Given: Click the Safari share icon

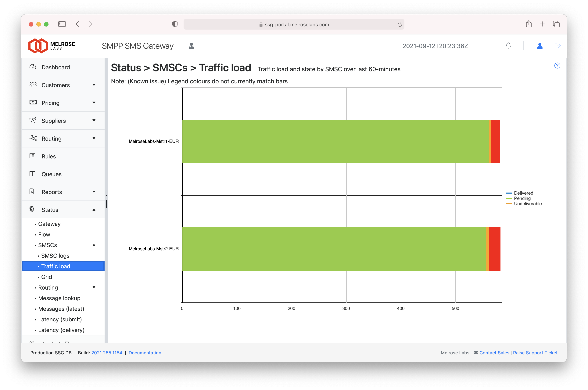Looking at the screenshot, I should tap(529, 24).
